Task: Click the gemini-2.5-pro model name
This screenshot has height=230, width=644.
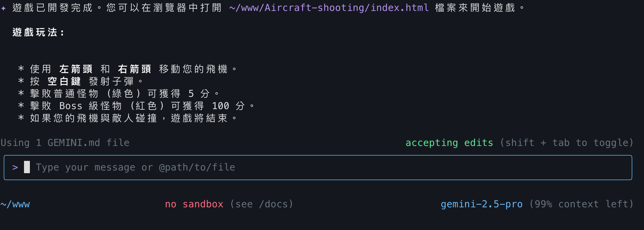Action: 482,204
